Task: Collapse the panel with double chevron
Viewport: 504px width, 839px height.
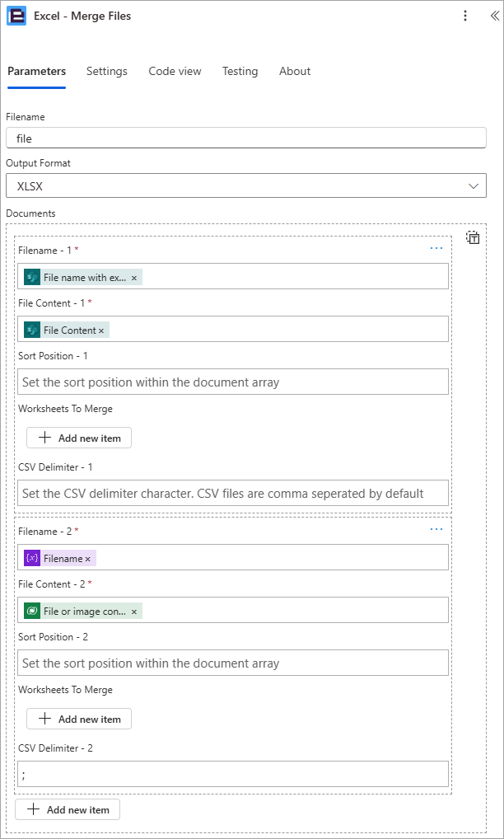Action: click(494, 16)
